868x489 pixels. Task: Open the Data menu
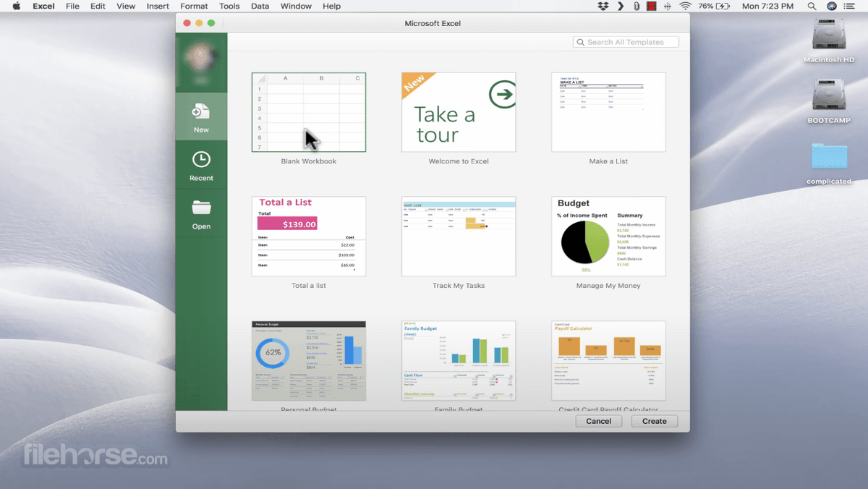(260, 7)
